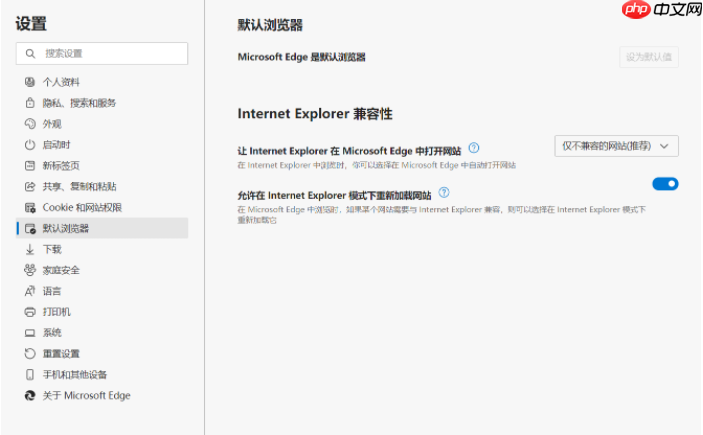Open 重置设置 page
Image resolution: width=703 pixels, height=435 pixels.
click(x=102, y=354)
